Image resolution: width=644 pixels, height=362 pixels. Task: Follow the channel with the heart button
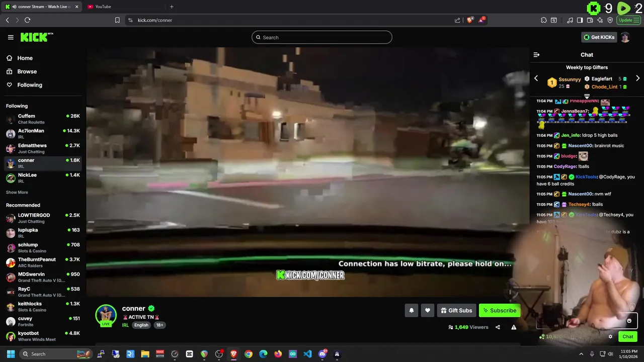428,310
